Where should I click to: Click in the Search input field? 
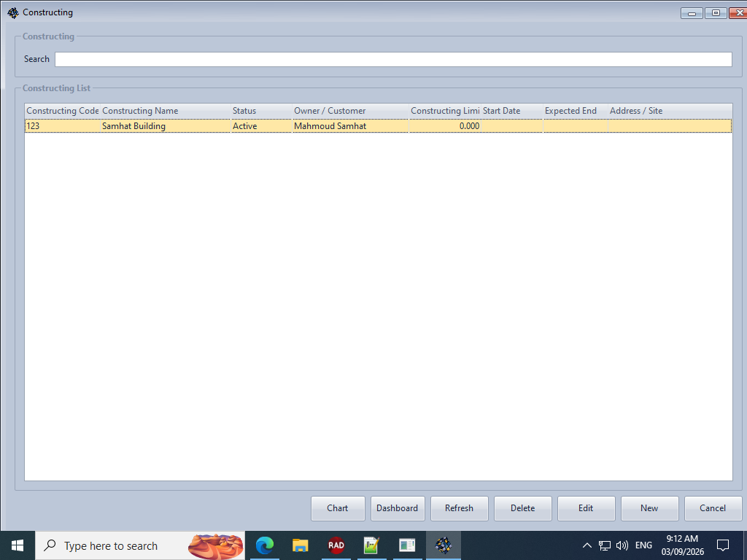coord(393,60)
